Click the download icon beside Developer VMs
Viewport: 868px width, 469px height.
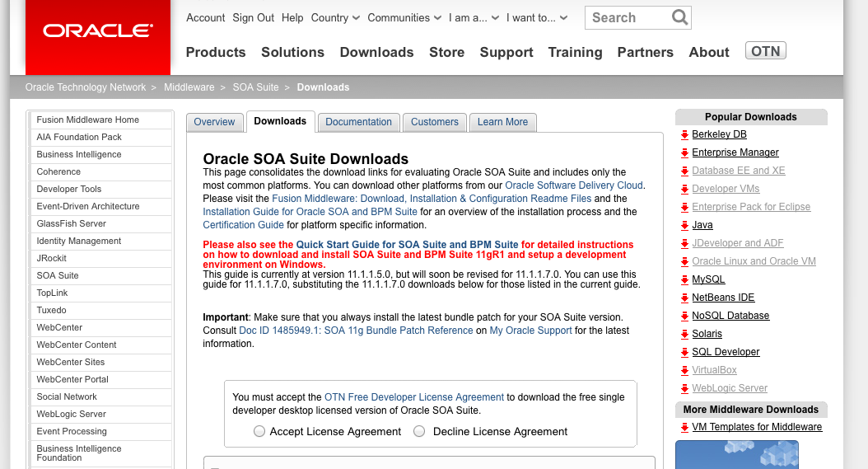point(685,189)
